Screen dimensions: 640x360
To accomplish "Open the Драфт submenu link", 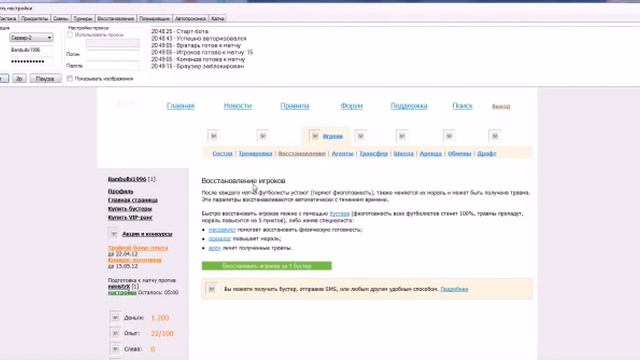I will (487, 153).
